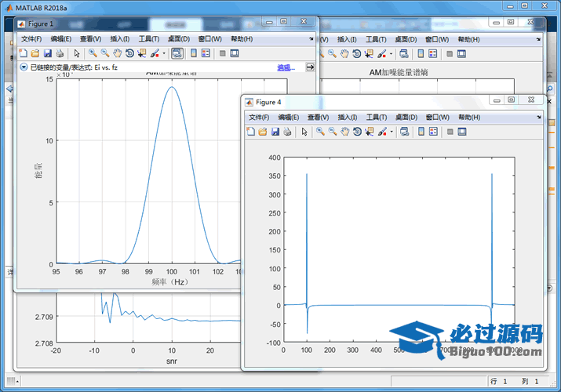Click Print icon in Figure 4 toolbar
561x392 pixels.
tap(287, 131)
